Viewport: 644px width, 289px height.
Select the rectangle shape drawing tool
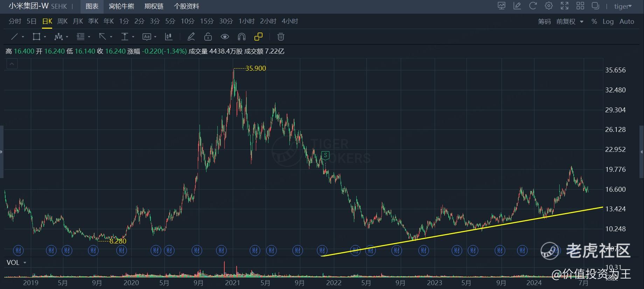click(x=36, y=36)
